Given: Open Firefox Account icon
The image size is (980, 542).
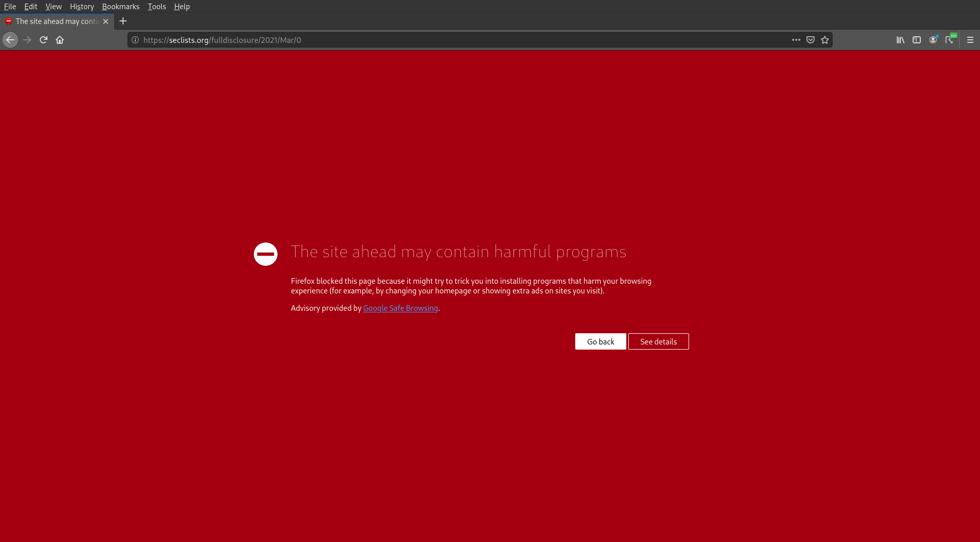Looking at the screenshot, I should pyautogui.click(x=933, y=40).
